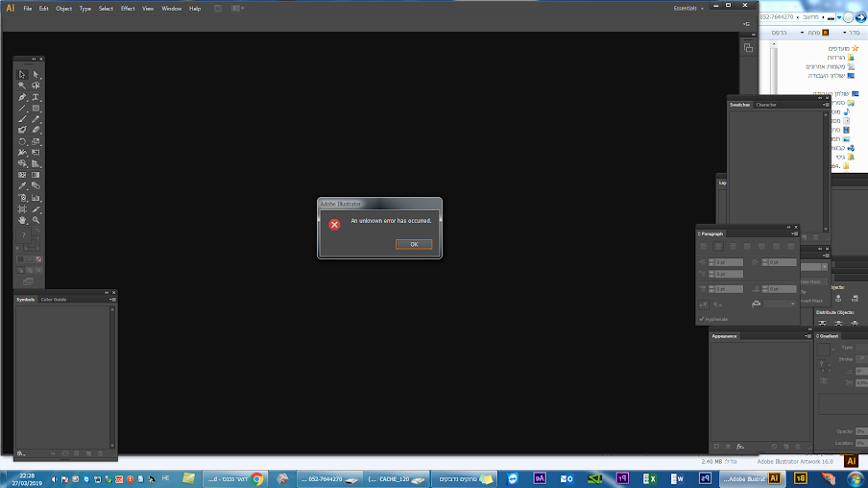Open the Appearance panel flyout menu
This screenshot has width=868, height=488.
(808, 336)
